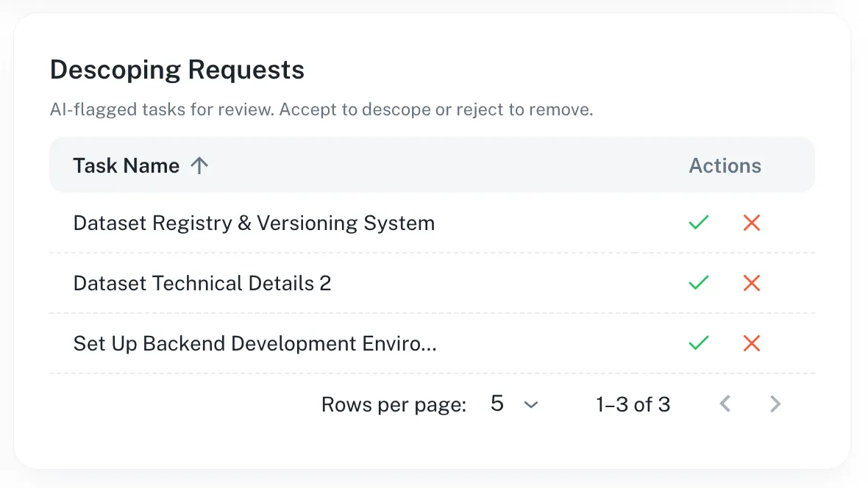The image size is (868, 488).
Task: Accept the Dataset Registry & Versioning System request
Action: pos(698,223)
